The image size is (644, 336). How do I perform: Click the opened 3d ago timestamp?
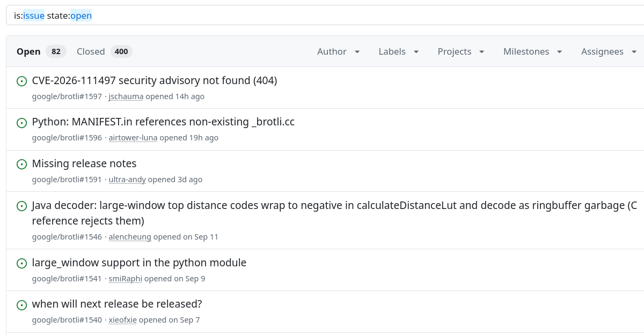pos(175,180)
